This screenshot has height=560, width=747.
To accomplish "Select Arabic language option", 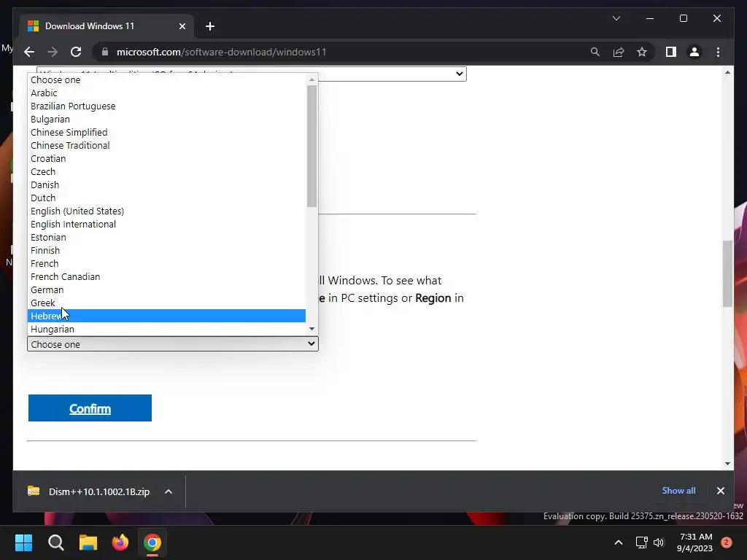I will point(166,93).
